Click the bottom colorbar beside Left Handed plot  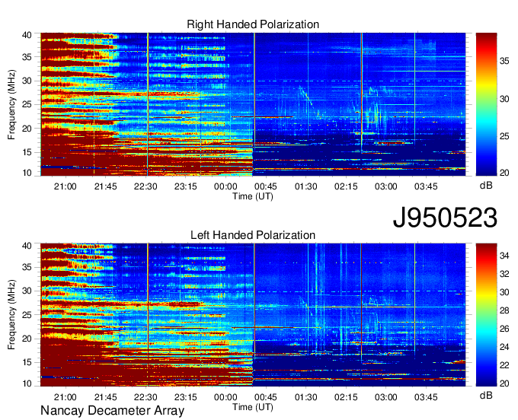(x=486, y=315)
